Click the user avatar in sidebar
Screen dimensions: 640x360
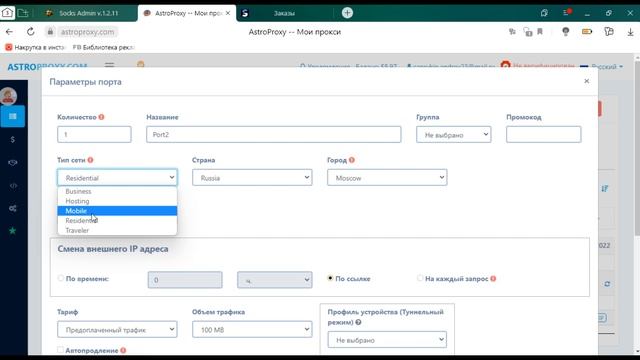coord(8,96)
